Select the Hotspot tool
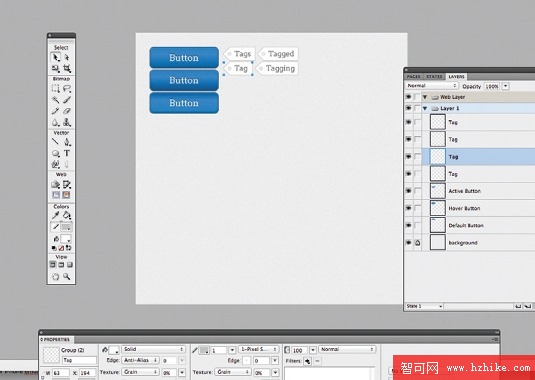The image size is (535, 380). 56,185
